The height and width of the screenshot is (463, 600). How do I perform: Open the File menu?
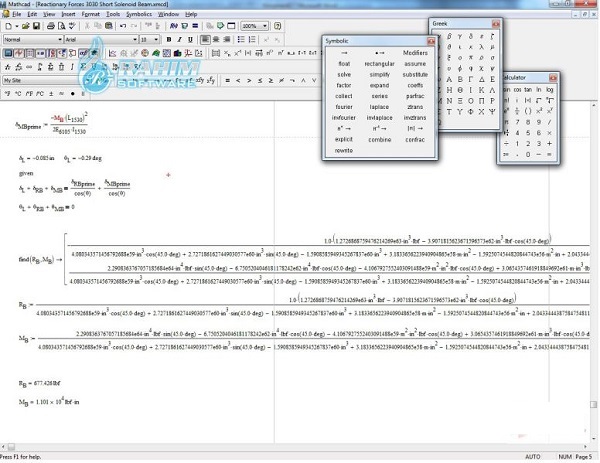tap(16, 14)
